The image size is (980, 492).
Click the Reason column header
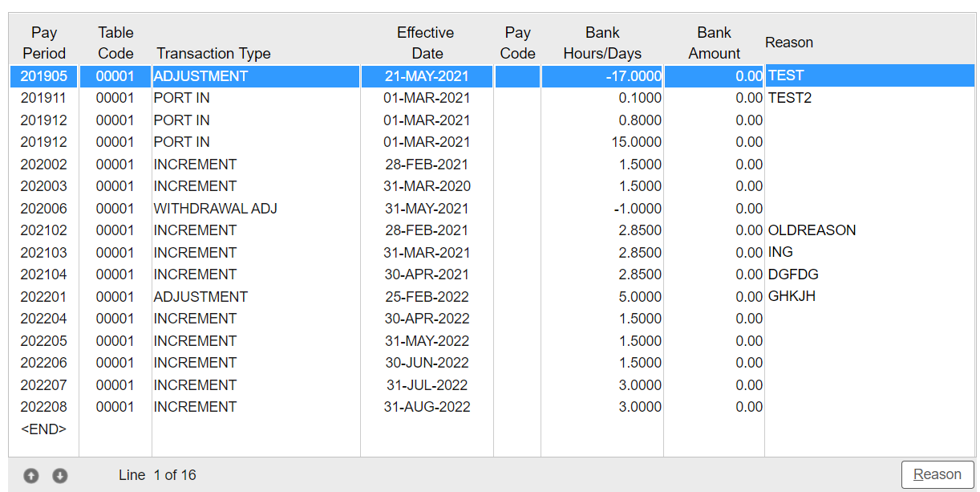pyautogui.click(x=788, y=43)
